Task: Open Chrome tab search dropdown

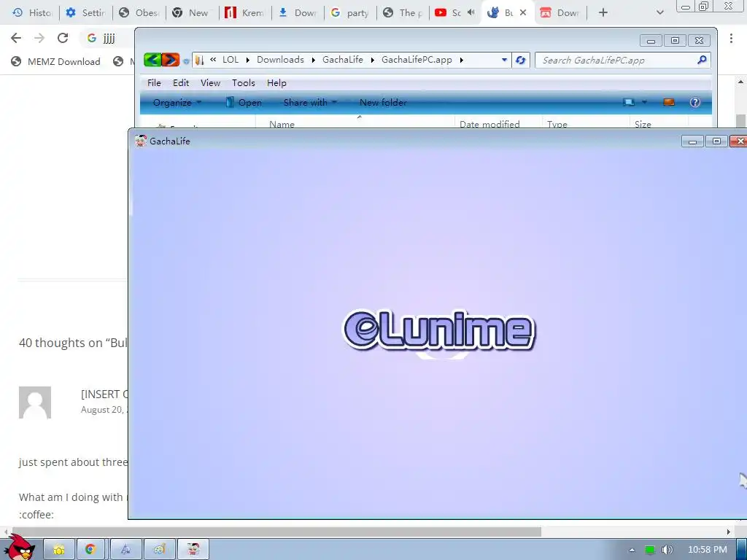Action: coord(659,13)
